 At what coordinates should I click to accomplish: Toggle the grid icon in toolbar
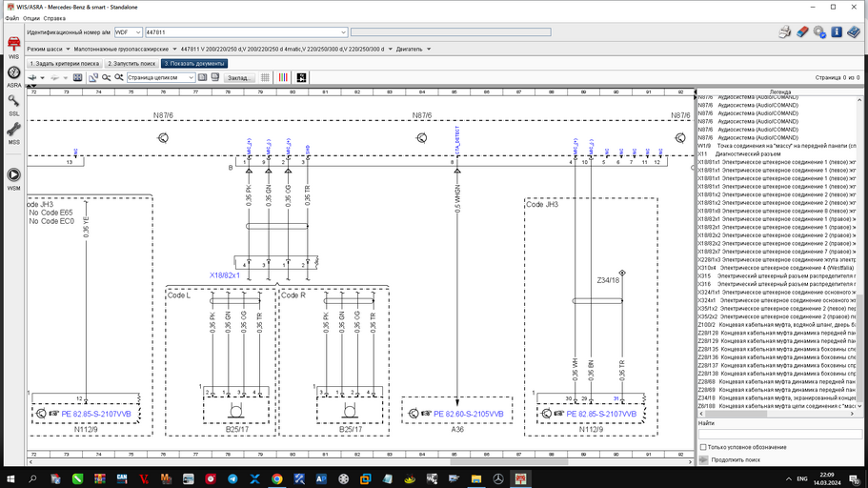[x=265, y=77]
